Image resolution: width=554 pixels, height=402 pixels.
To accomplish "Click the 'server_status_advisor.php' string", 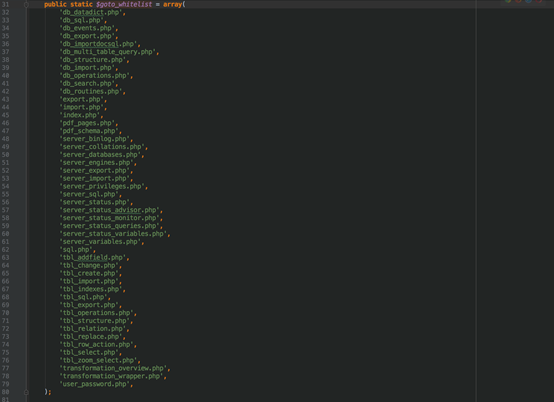I will click(110, 210).
